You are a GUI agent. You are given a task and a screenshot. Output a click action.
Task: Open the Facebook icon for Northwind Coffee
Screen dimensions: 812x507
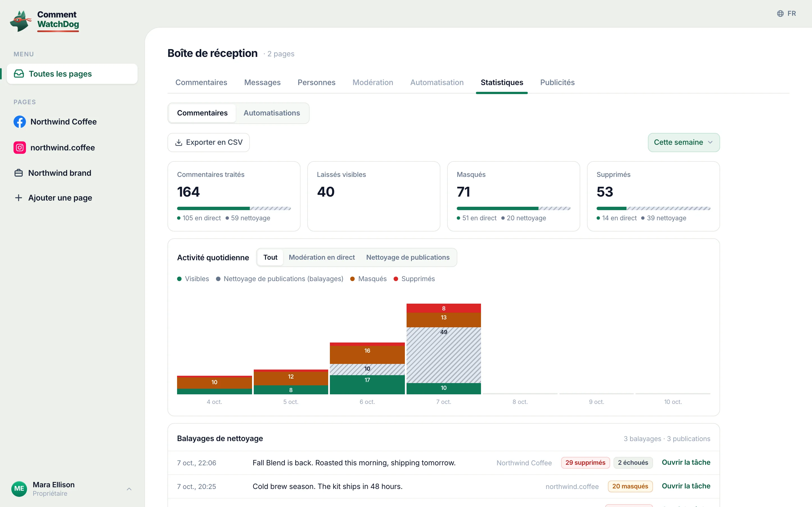19,122
